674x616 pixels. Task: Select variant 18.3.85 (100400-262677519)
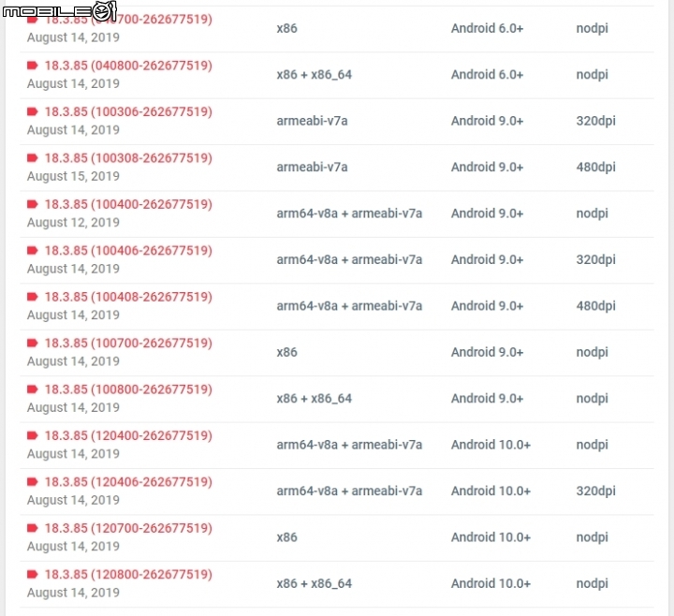click(128, 204)
